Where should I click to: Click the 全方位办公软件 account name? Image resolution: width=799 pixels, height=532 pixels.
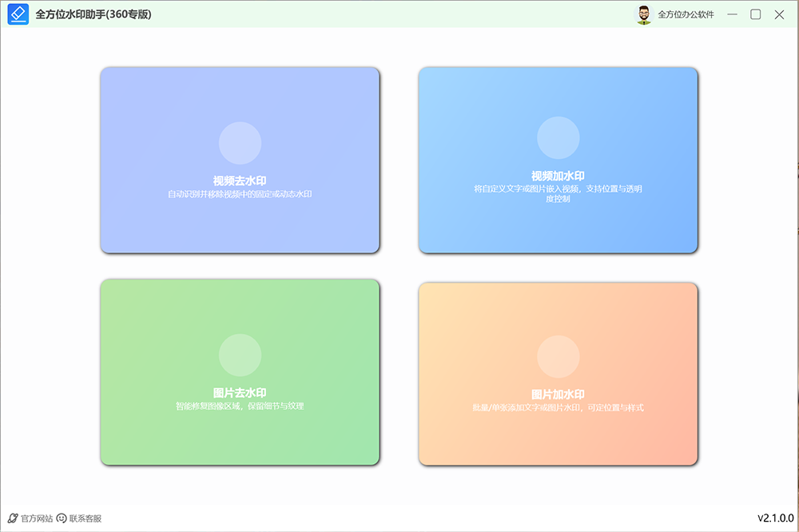[x=686, y=14]
